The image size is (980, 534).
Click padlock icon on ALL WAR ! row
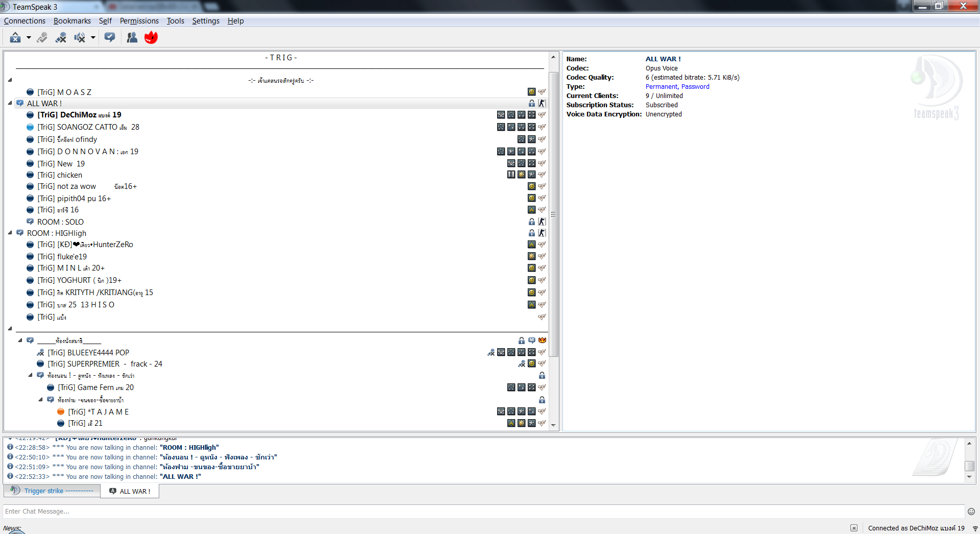point(532,103)
